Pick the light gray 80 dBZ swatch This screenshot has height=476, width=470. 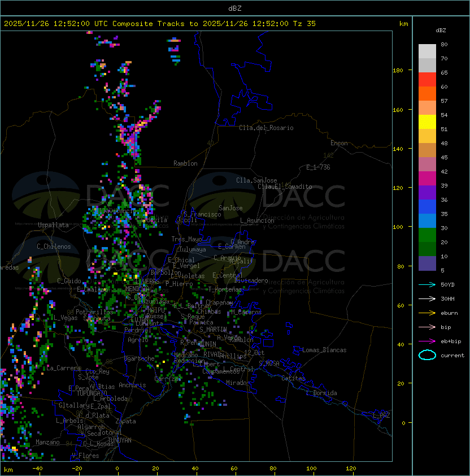click(x=427, y=51)
